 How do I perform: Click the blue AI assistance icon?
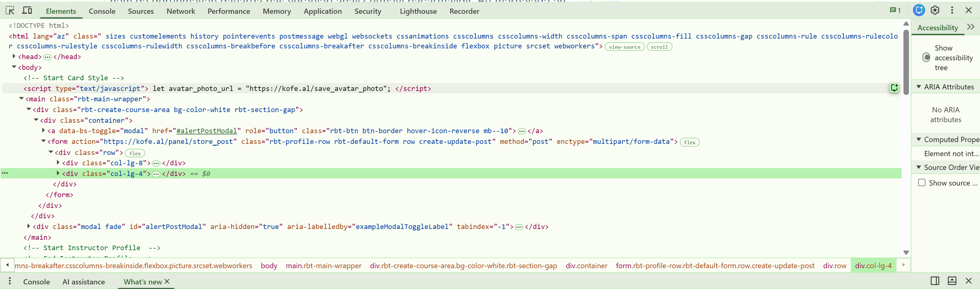pyautogui.click(x=919, y=11)
